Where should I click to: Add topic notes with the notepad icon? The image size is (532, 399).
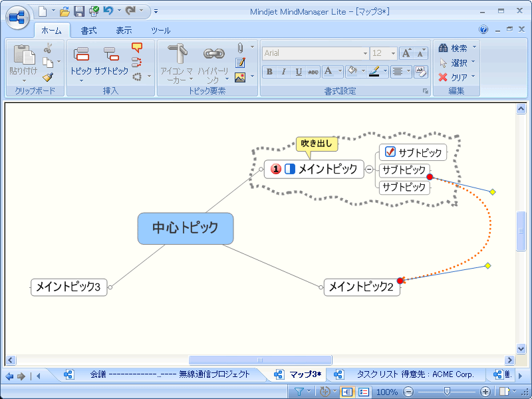(240, 63)
